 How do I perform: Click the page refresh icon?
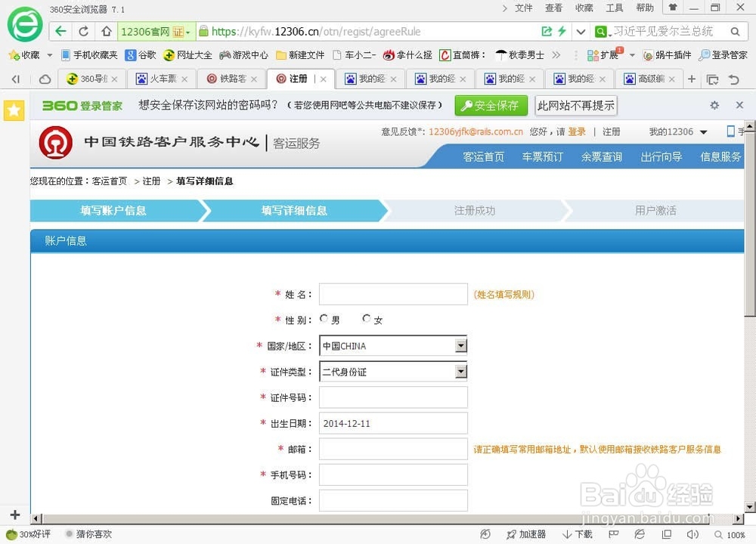click(82, 32)
